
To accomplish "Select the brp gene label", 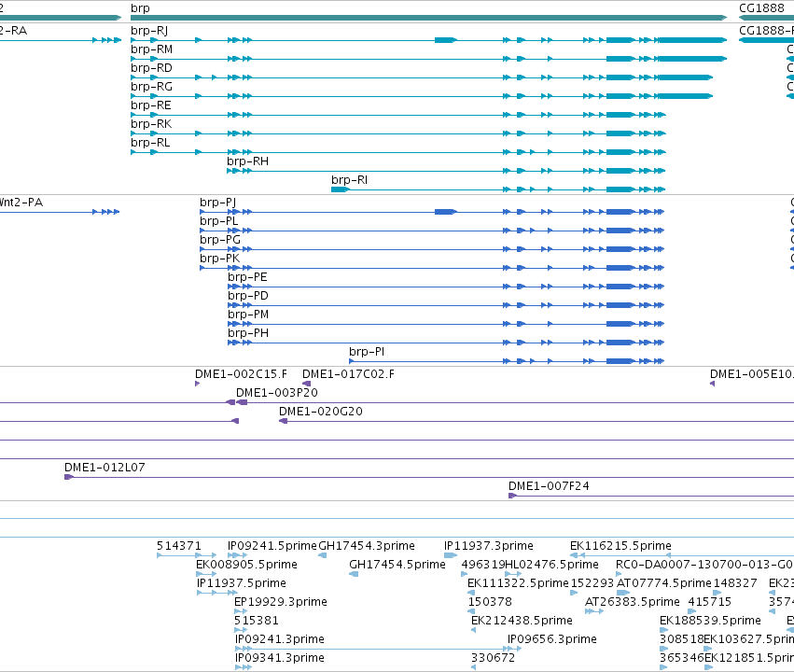I will tap(140, 8).
